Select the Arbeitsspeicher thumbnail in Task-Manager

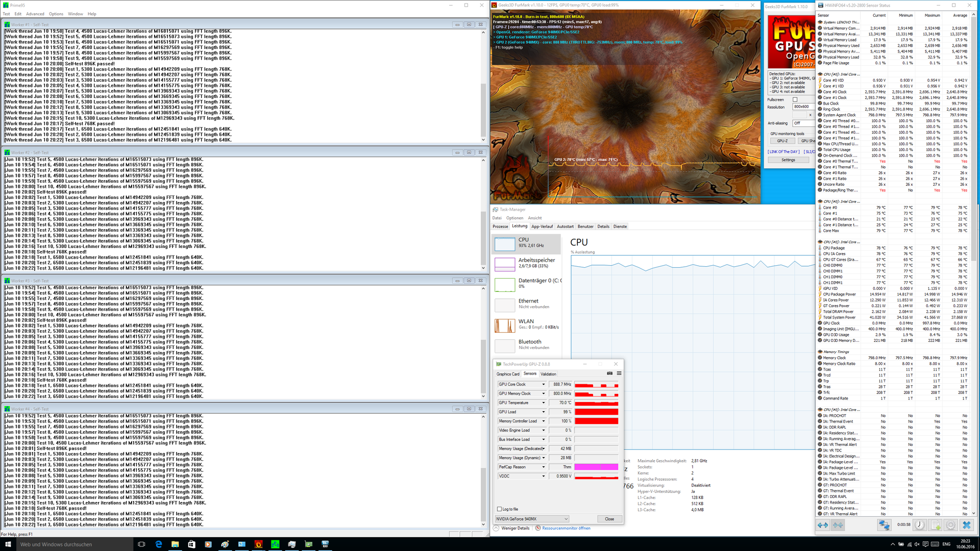(504, 264)
